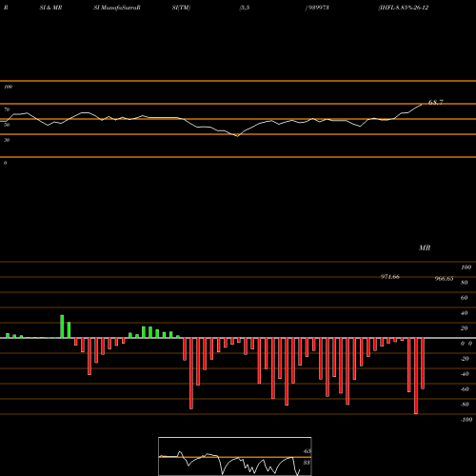This screenshot has width=476, height=476.
Task: Click the MR label above lower chart
Action: coord(425,248)
